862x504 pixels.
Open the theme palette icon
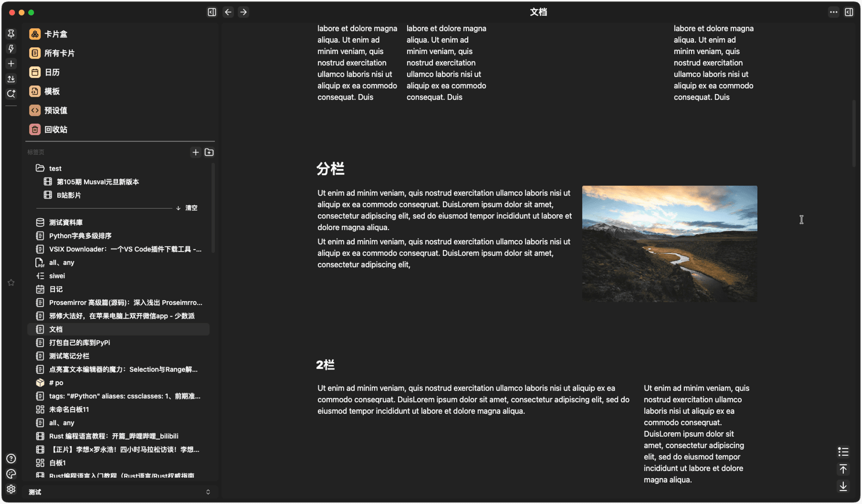click(11, 474)
